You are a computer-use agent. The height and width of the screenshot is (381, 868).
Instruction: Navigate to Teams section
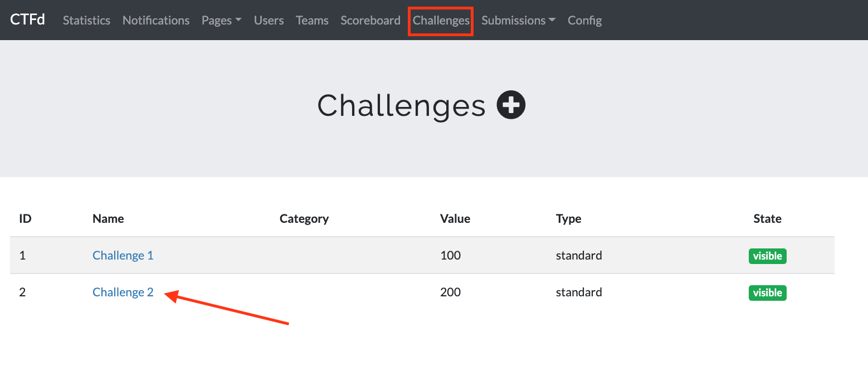click(x=312, y=21)
